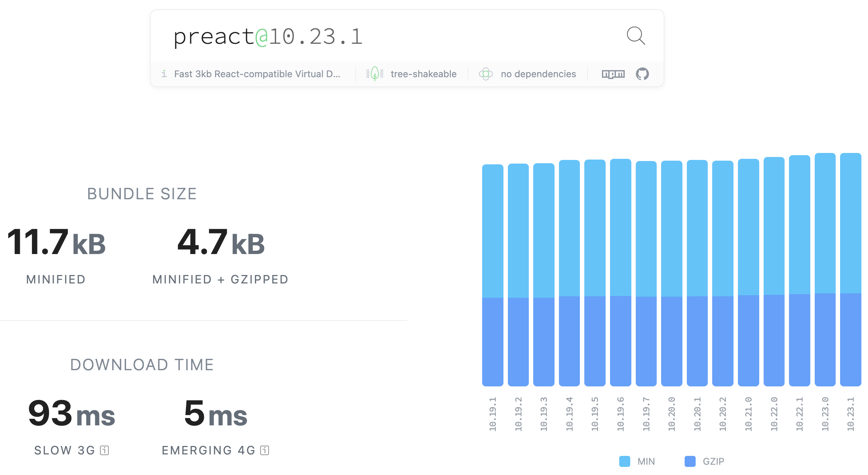The image size is (868, 475).
Task: Select the 10.19.1 version bar
Action: click(x=492, y=276)
